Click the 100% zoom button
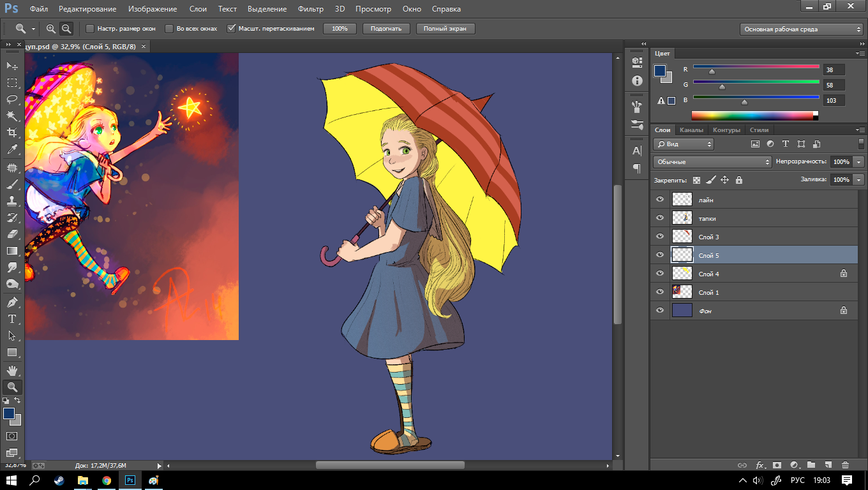The width and height of the screenshot is (868, 490). click(x=340, y=29)
